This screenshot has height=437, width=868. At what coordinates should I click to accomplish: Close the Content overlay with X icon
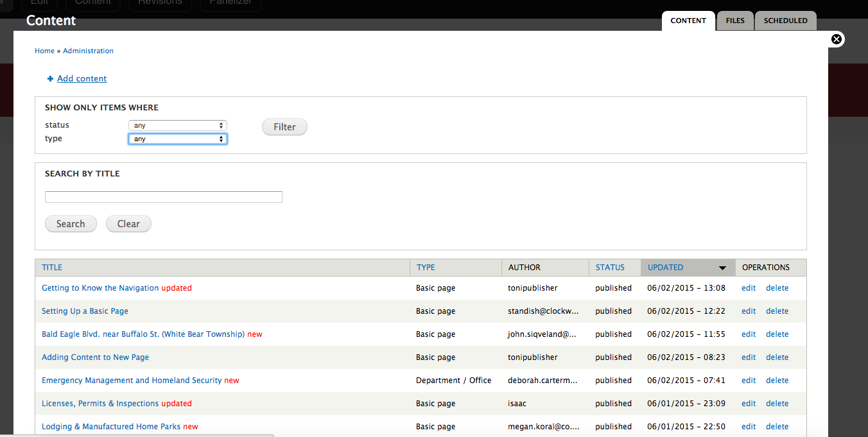coord(837,39)
